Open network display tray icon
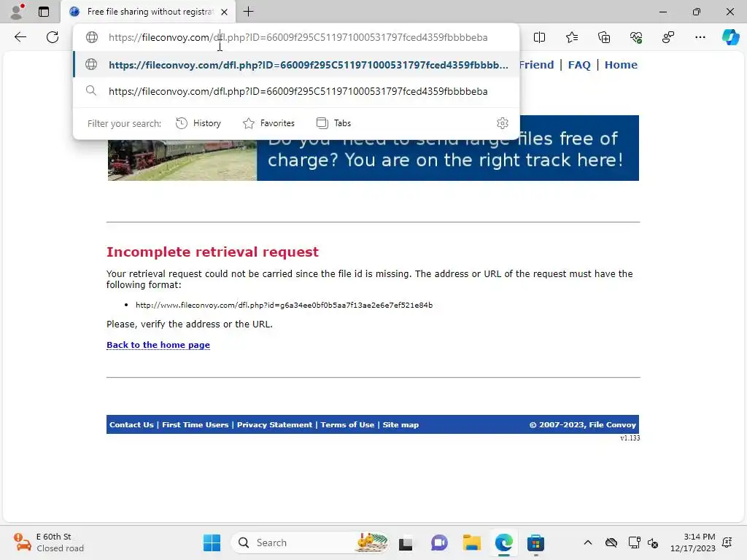Screen dimensions: 747x560 (634, 542)
